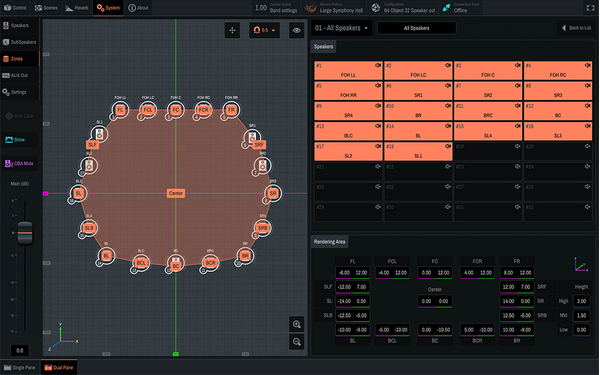600x375 pixels.
Task: Select the #13 BLC speaker tile
Action: (348, 131)
